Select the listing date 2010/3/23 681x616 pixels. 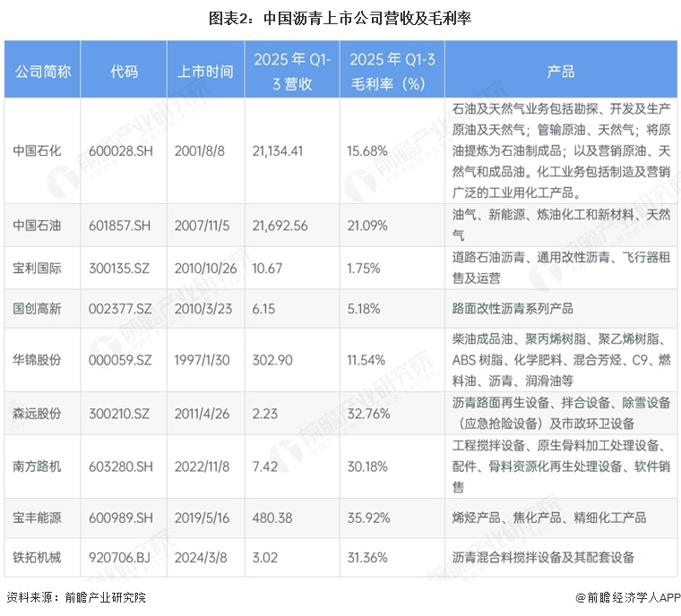[x=203, y=308]
